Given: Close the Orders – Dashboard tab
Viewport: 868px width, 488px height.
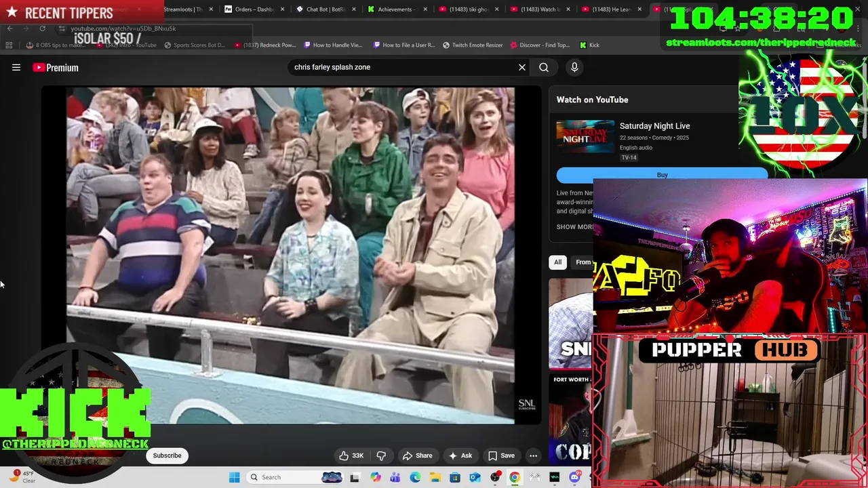Looking at the screenshot, I should click(283, 9).
